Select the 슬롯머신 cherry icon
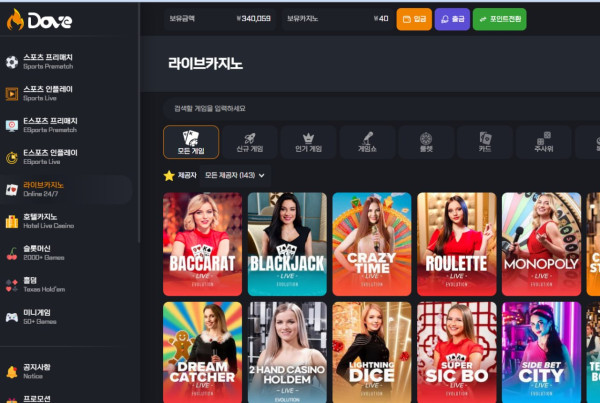 coord(12,253)
